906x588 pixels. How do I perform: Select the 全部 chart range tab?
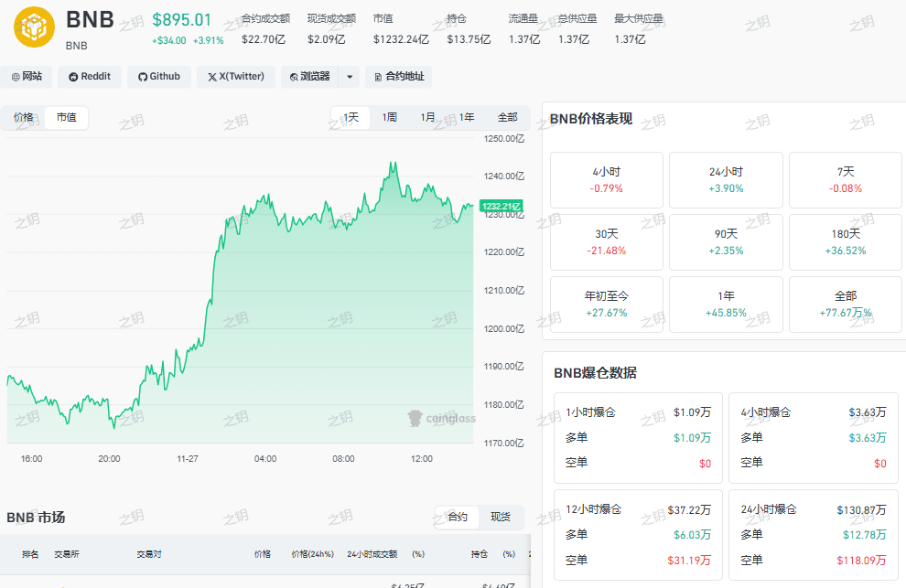(507, 117)
